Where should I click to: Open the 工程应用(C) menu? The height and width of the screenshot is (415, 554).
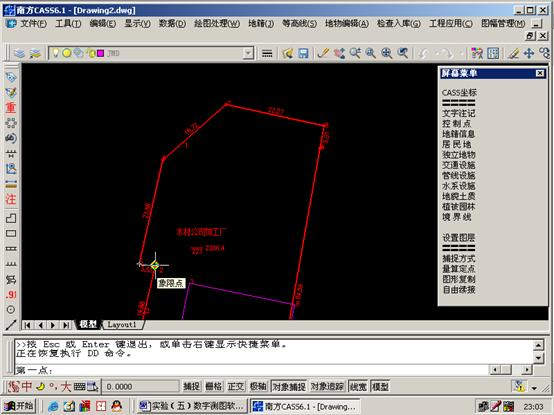(451, 24)
